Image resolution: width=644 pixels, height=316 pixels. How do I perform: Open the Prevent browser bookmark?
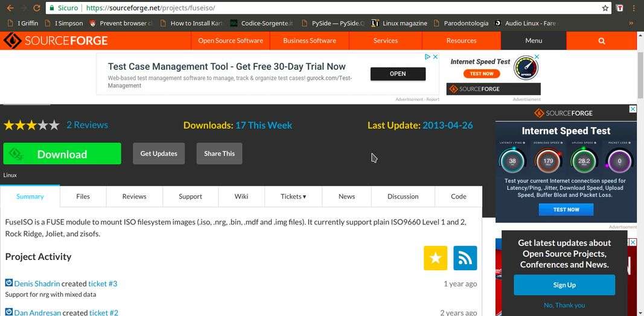click(121, 24)
